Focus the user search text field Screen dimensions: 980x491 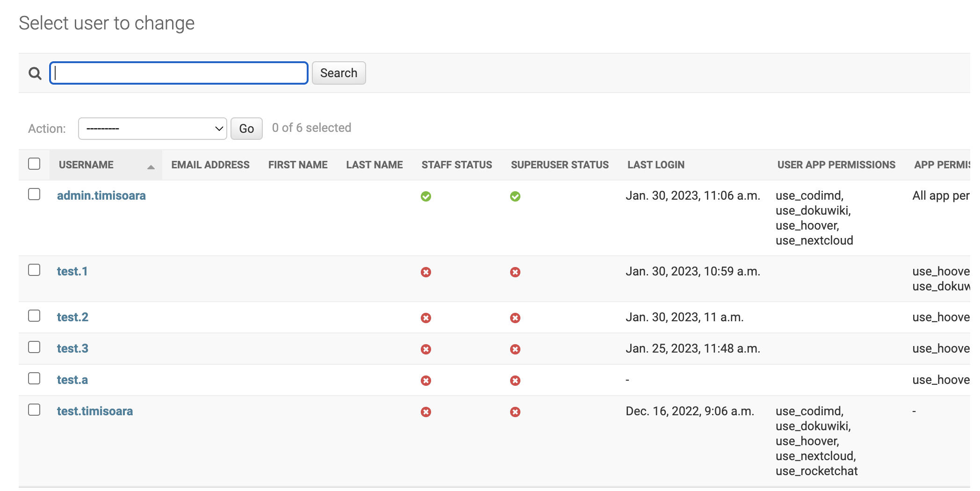(x=179, y=73)
